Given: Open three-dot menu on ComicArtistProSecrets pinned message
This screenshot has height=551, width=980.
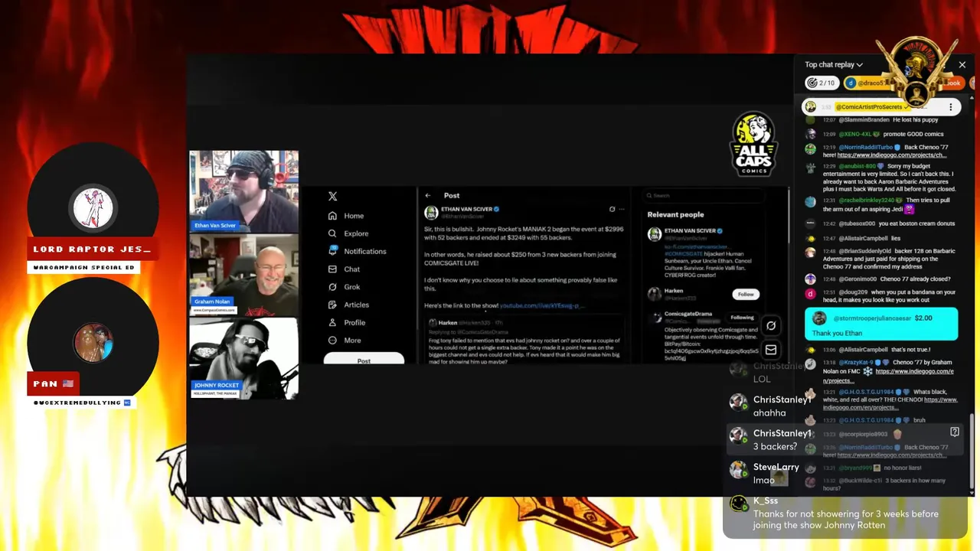Looking at the screenshot, I should [x=951, y=107].
